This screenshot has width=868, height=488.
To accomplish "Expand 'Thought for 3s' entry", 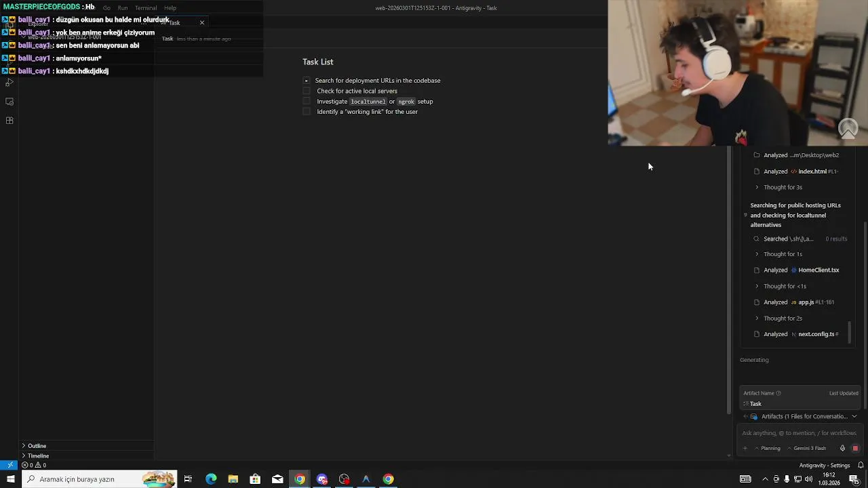I will (x=778, y=187).
